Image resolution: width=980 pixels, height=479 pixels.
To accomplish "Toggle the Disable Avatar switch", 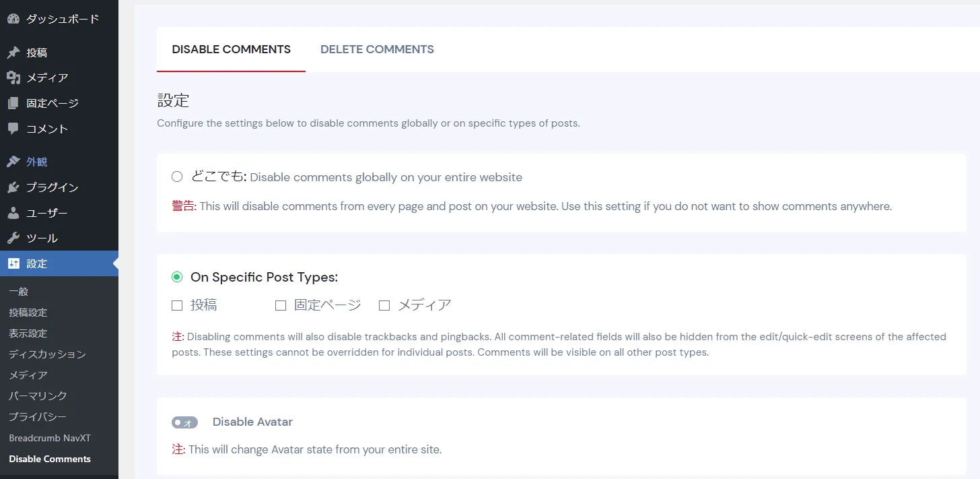I will pos(184,422).
